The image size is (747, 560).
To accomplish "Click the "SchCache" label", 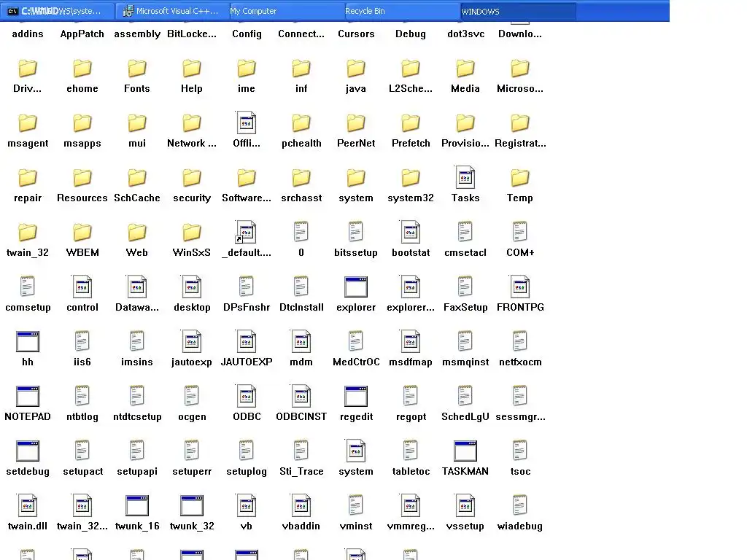I will (x=136, y=198).
